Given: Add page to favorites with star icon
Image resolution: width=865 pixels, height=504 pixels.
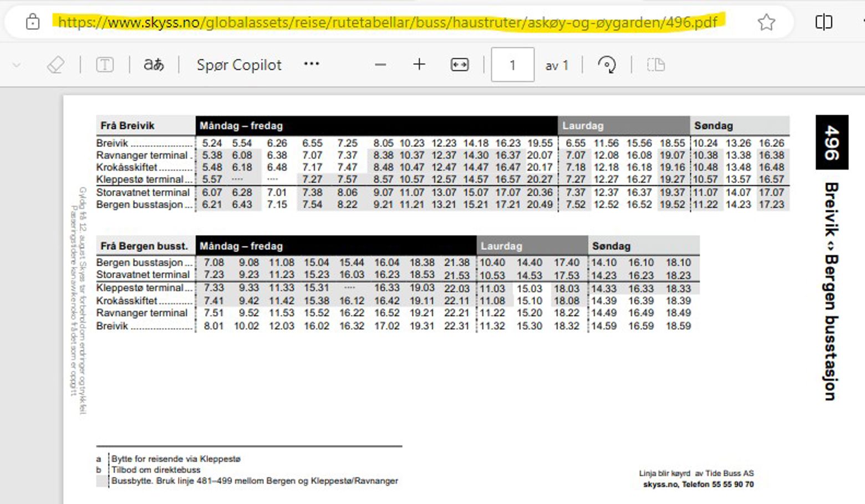Looking at the screenshot, I should point(766,22).
